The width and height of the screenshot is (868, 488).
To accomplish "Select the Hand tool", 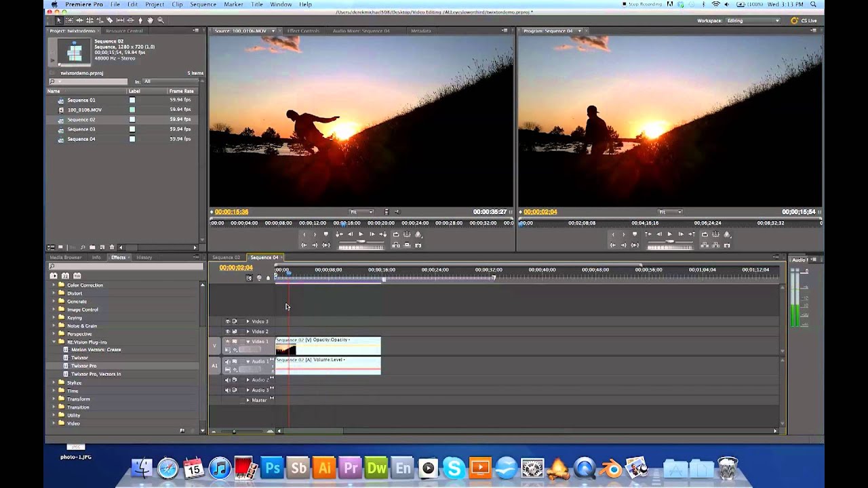I will click(150, 20).
